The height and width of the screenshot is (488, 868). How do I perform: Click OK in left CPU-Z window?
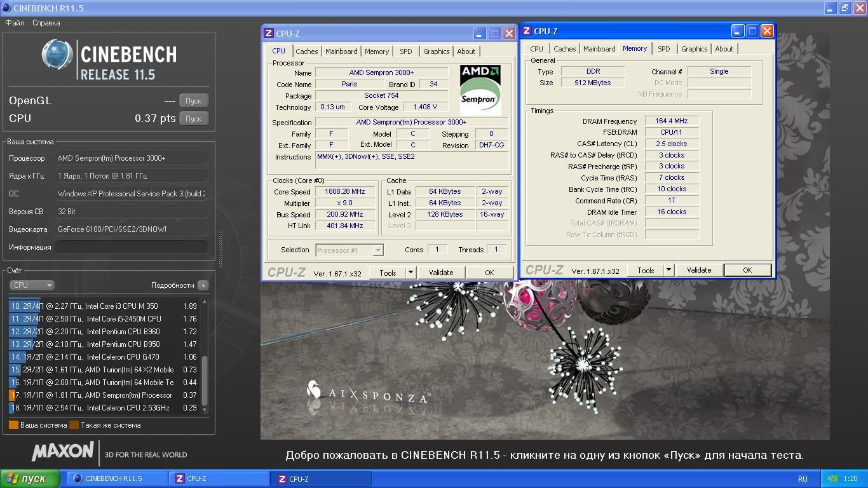489,273
